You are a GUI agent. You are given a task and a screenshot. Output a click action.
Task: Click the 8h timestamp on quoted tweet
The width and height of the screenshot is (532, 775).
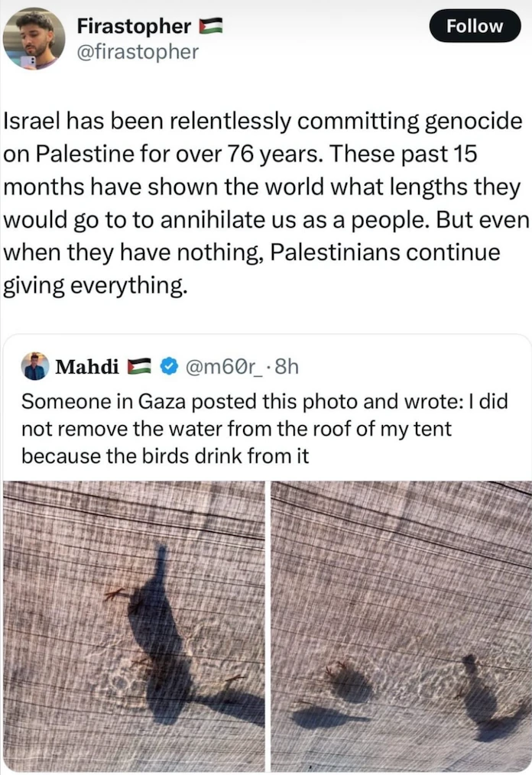(284, 367)
